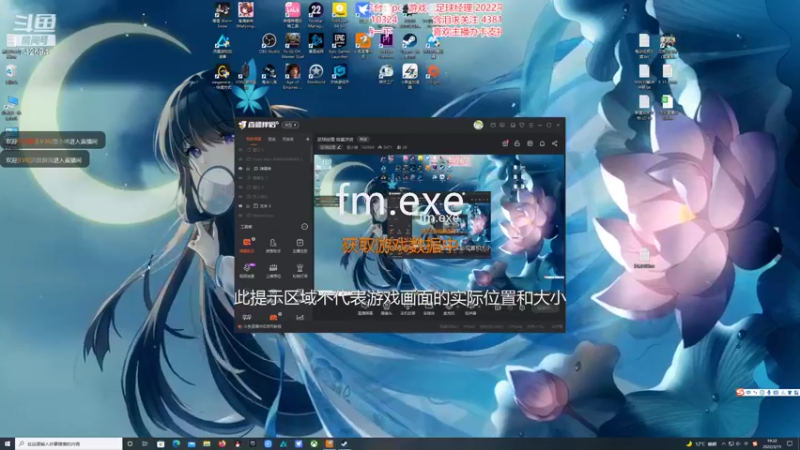Click third source control under the preview
Screen dimensions: 800x450
tap(408, 309)
